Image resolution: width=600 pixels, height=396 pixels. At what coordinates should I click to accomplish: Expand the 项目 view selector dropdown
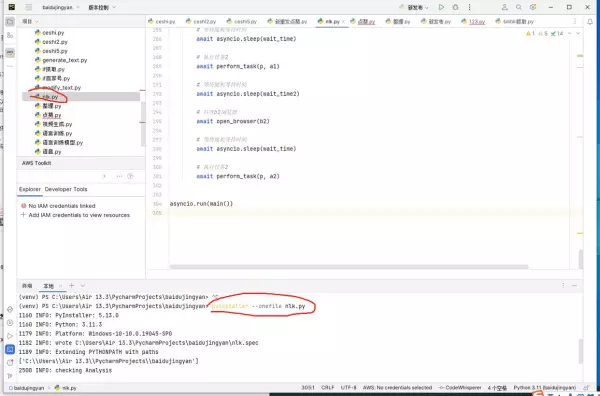point(30,21)
